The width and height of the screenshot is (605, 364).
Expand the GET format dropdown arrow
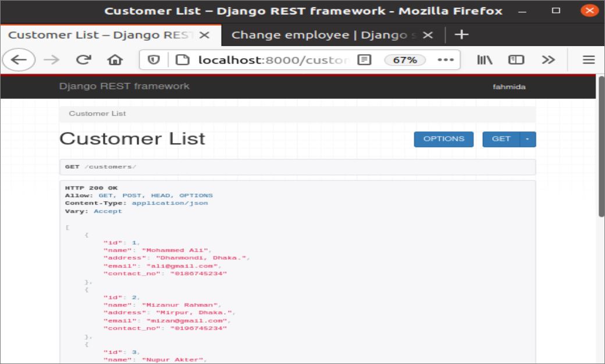click(x=527, y=140)
